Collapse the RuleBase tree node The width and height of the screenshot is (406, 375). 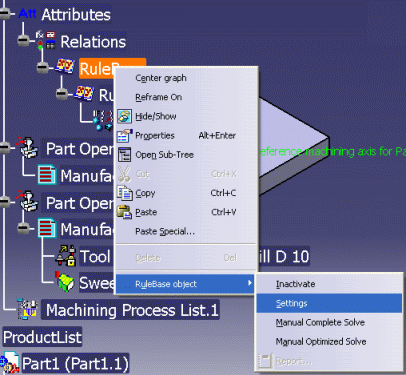[x=42, y=68]
